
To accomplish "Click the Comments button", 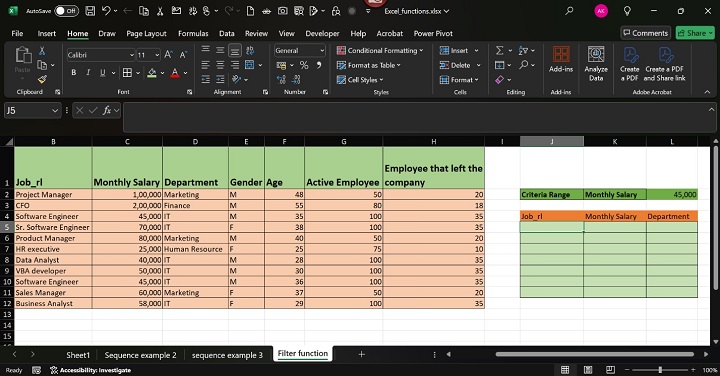I will point(646,33).
